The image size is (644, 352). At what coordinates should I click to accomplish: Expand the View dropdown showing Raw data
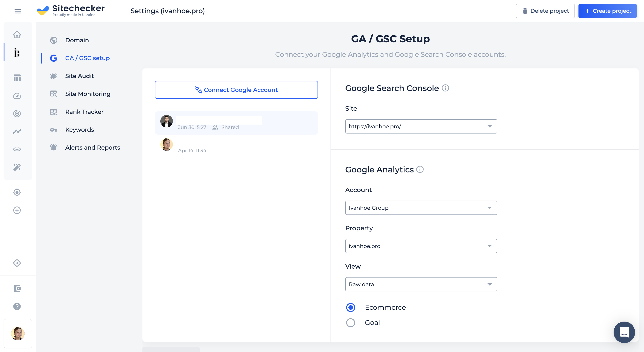point(421,284)
